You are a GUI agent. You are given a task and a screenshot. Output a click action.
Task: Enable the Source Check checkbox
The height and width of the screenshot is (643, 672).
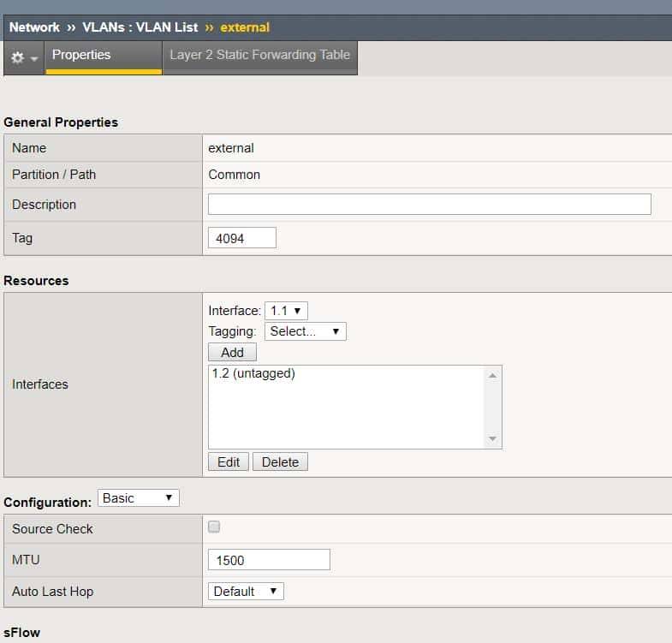click(214, 527)
